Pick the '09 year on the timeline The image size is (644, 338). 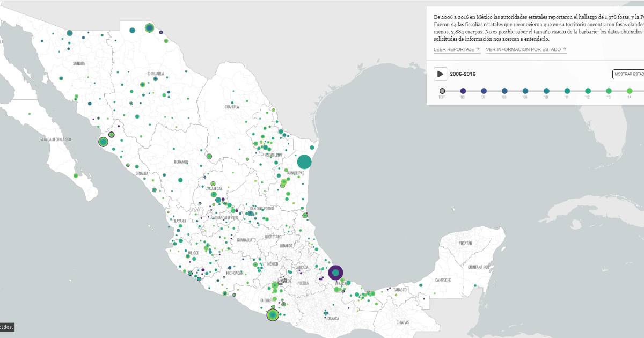click(525, 91)
